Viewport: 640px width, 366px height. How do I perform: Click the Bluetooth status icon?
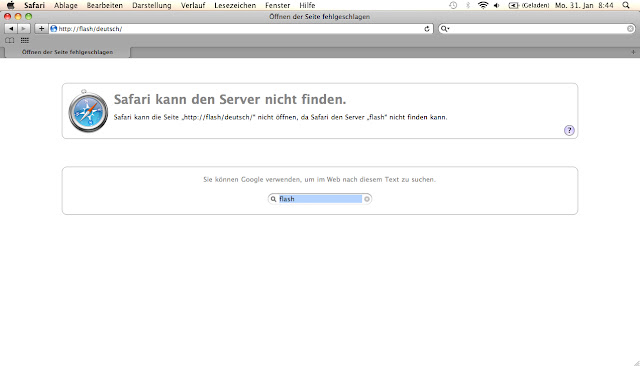coord(468,5)
